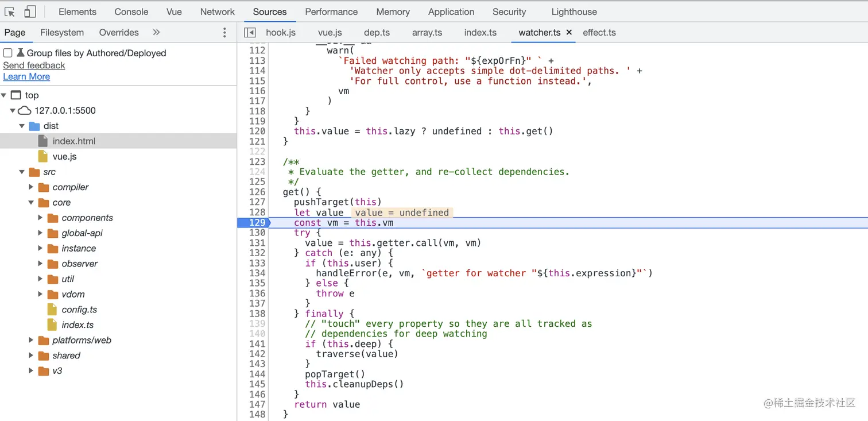868x421 pixels.
Task: Switch to the dep.ts editor tab
Action: coord(377,32)
